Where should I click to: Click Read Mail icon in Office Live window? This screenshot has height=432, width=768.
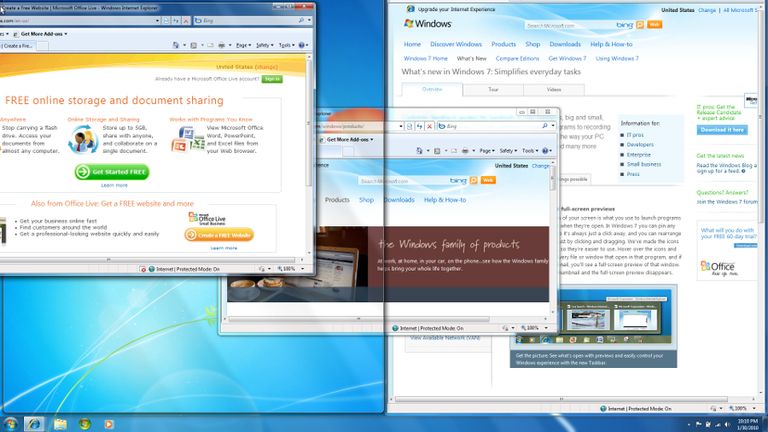(x=210, y=45)
